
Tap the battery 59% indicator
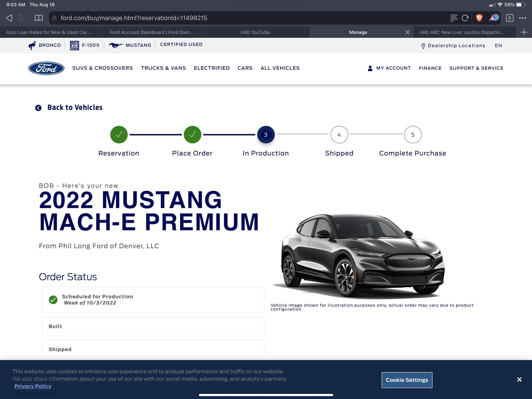515,4
